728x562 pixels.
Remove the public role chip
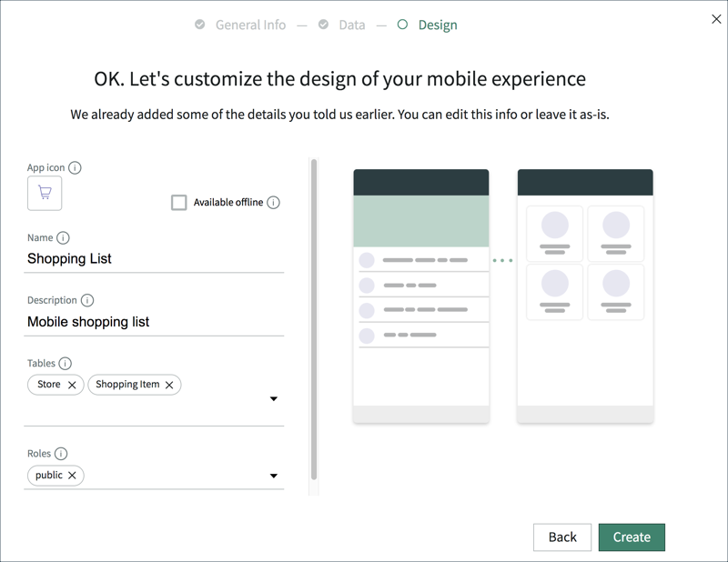click(x=74, y=476)
